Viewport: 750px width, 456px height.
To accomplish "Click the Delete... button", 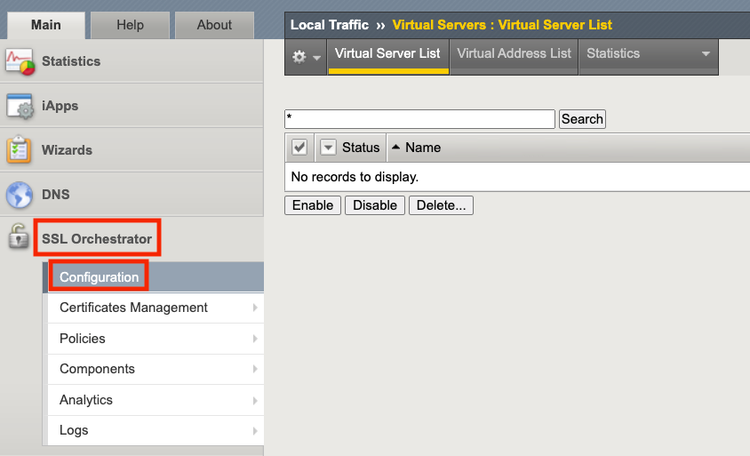I will pyautogui.click(x=441, y=205).
